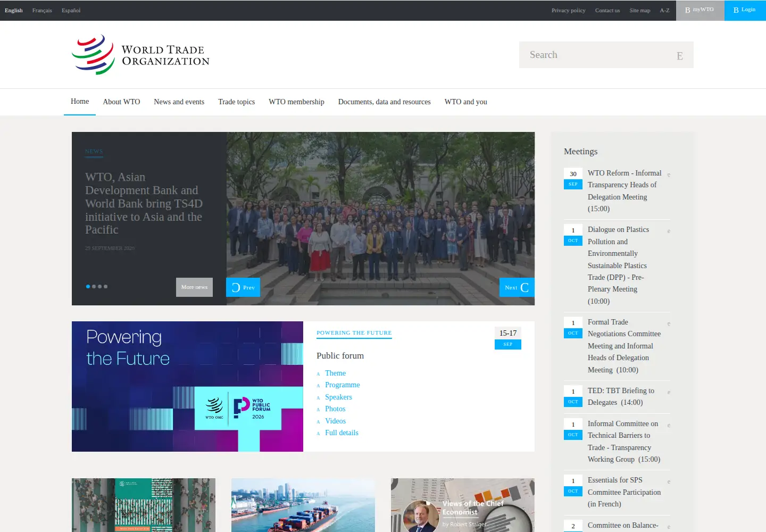Open Documents, data and resources menu
Viewport: 766px width, 532px height.
click(384, 102)
